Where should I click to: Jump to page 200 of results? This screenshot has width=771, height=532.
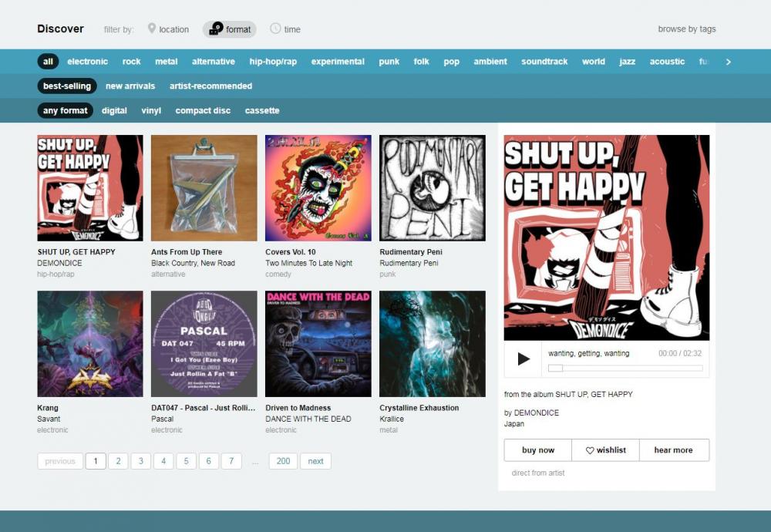click(283, 461)
